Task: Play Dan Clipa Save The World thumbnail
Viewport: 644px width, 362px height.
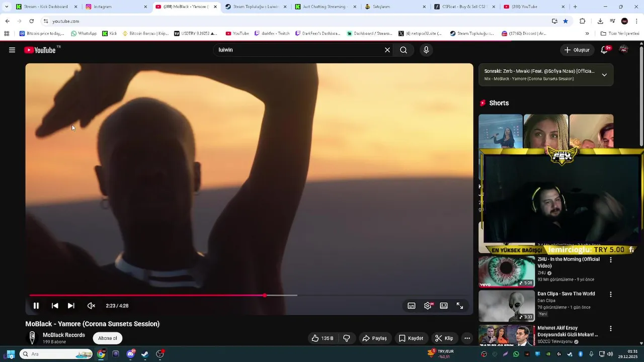Action: click(507, 306)
